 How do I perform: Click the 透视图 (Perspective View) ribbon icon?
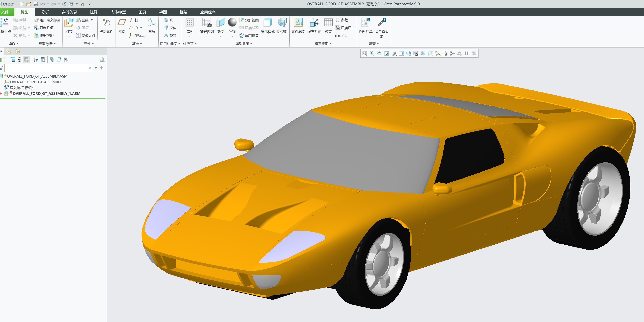(282, 22)
